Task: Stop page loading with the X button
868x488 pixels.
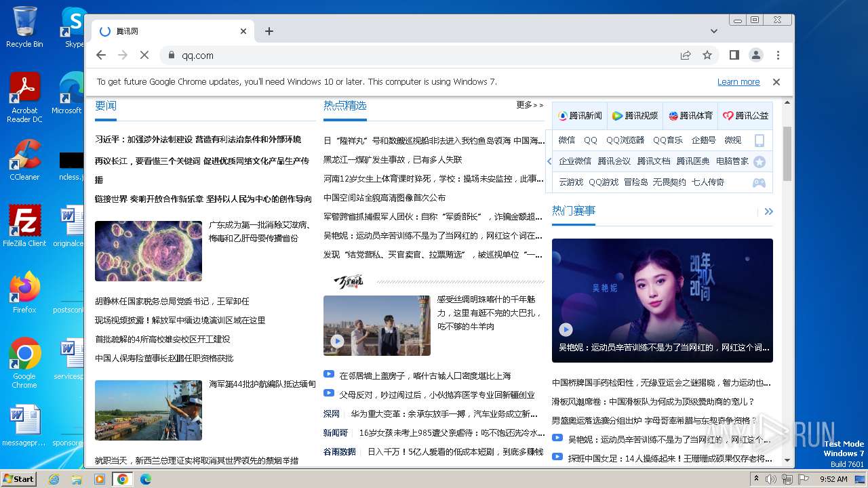Action: pyautogui.click(x=146, y=55)
